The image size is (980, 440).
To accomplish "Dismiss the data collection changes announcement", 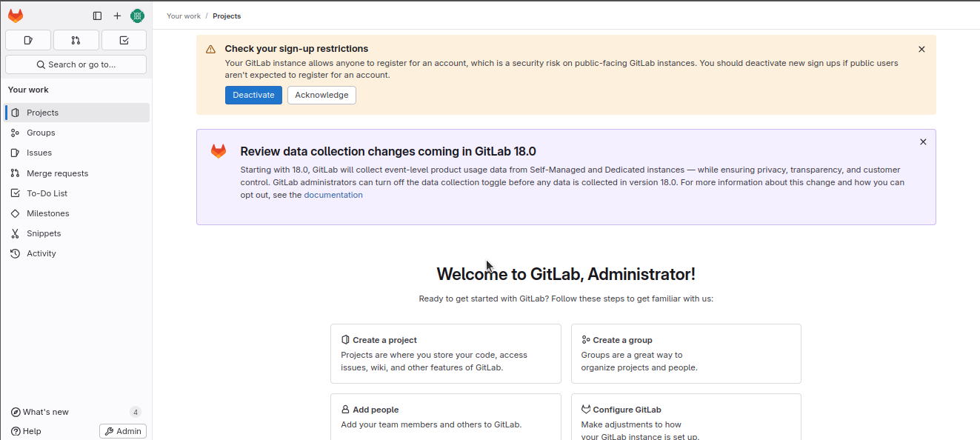I will click(923, 141).
